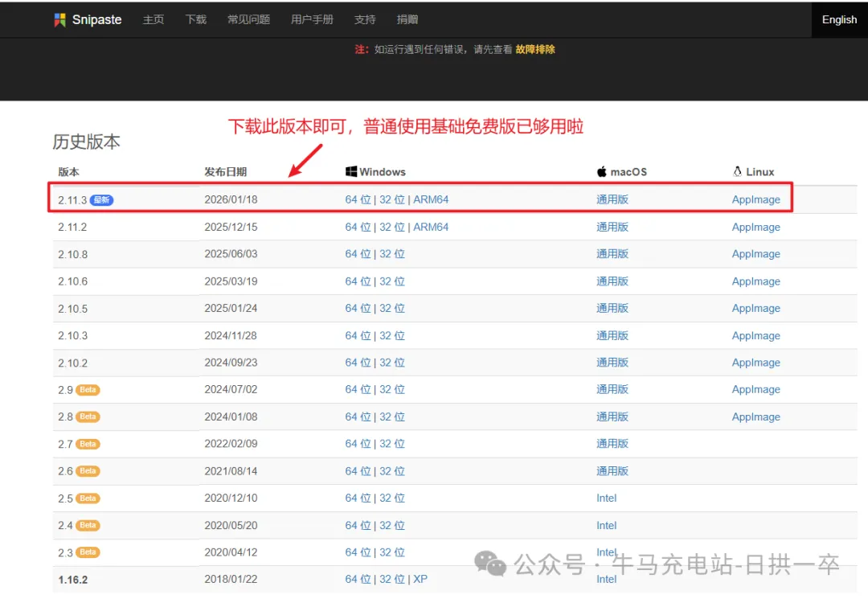
Task: Download 1.16.2 Windows XP build
Action: point(420,579)
